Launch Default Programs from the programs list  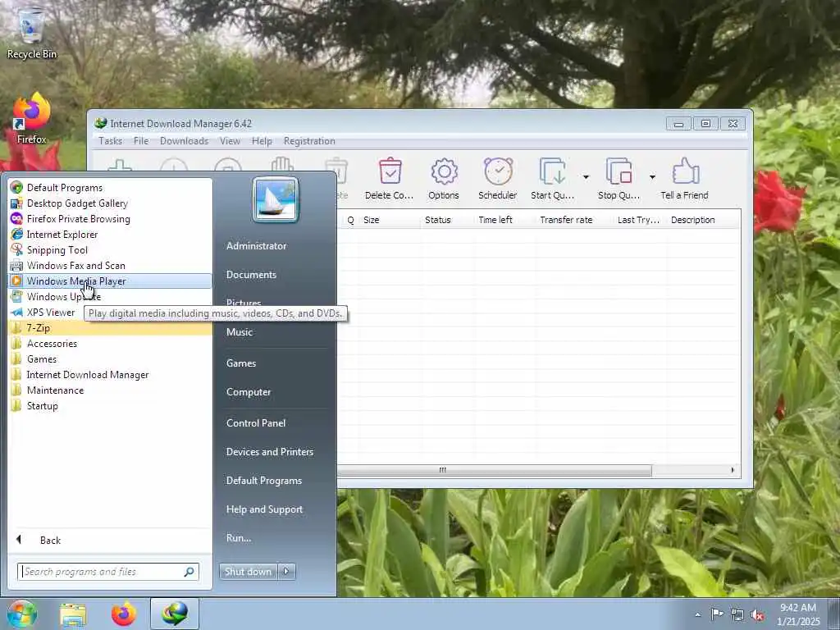coord(110,188)
